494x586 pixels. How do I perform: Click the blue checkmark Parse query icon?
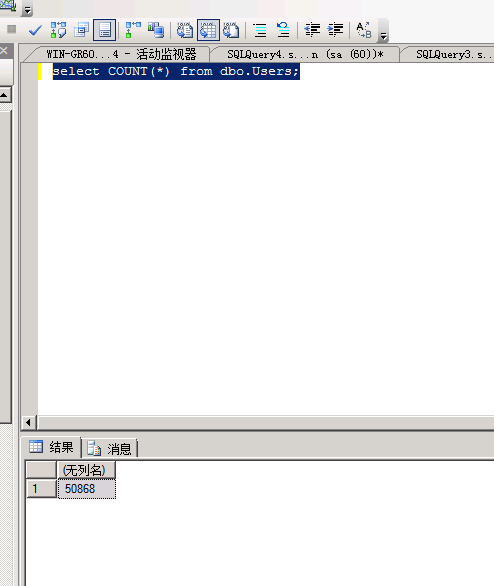(35, 30)
